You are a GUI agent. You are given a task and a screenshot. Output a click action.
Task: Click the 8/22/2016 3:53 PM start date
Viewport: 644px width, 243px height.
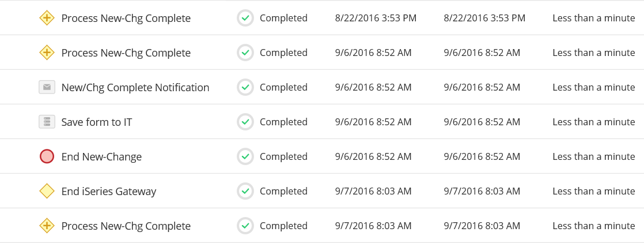tap(376, 18)
